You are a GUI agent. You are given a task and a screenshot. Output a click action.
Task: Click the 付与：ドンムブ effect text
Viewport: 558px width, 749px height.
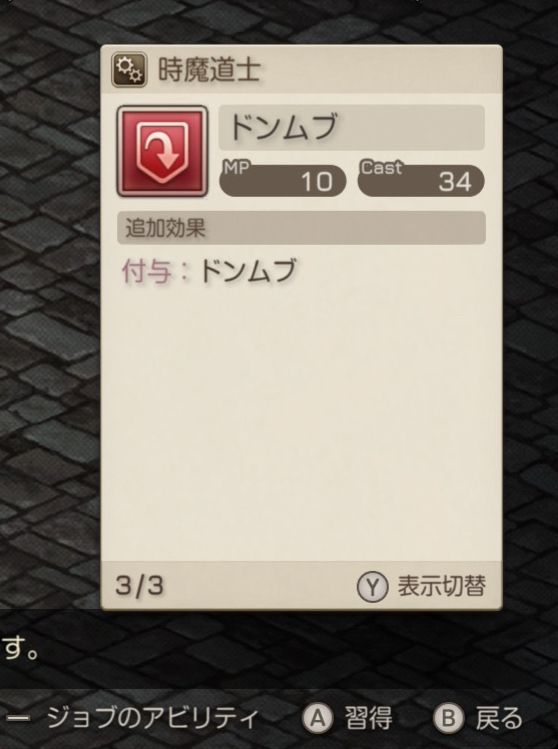(x=209, y=271)
